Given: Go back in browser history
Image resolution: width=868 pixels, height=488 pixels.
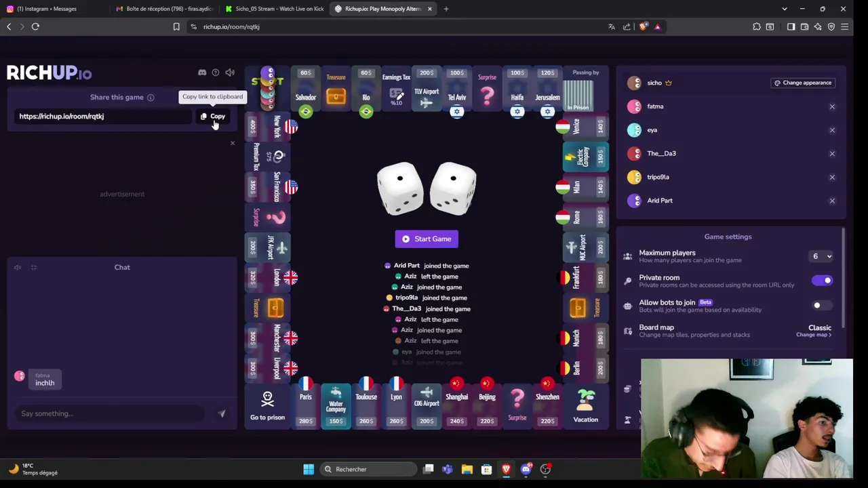Looking at the screenshot, I should point(9,26).
